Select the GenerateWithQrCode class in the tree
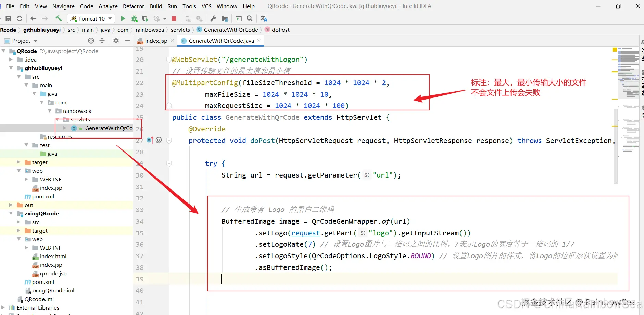 tap(109, 128)
